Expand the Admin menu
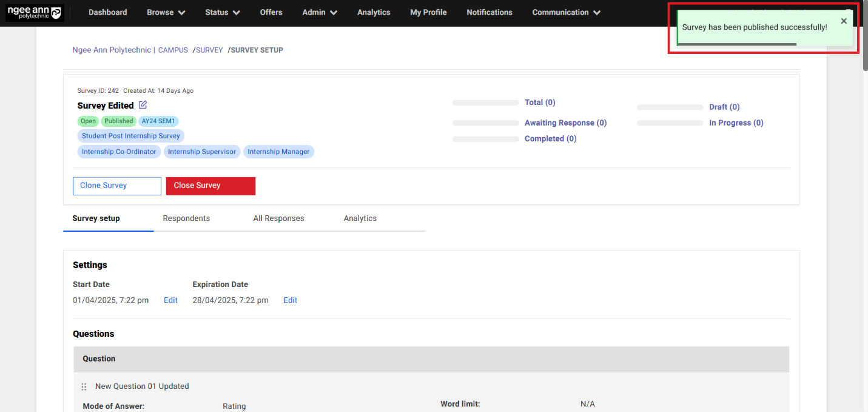This screenshot has width=868, height=412. pos(320,12)
